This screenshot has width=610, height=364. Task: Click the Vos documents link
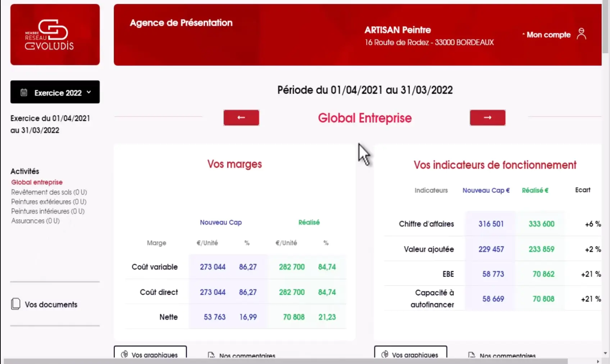click(x=51, y=305)
